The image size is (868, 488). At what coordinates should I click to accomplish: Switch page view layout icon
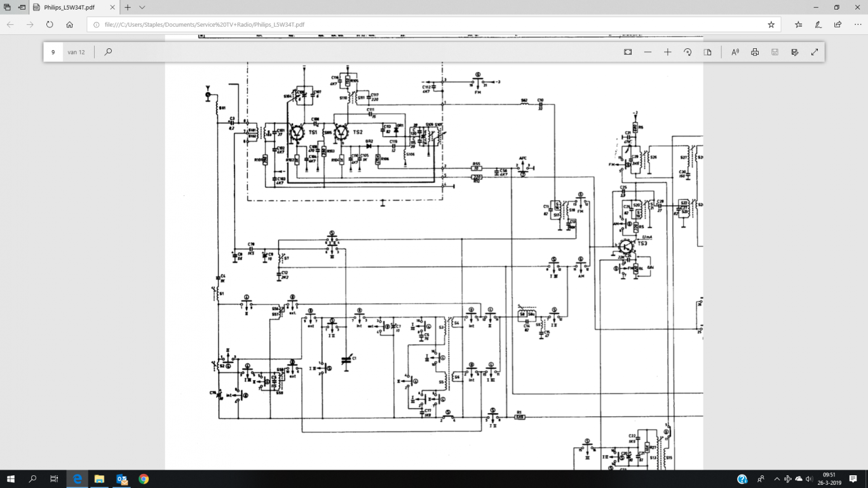point(707,52)
